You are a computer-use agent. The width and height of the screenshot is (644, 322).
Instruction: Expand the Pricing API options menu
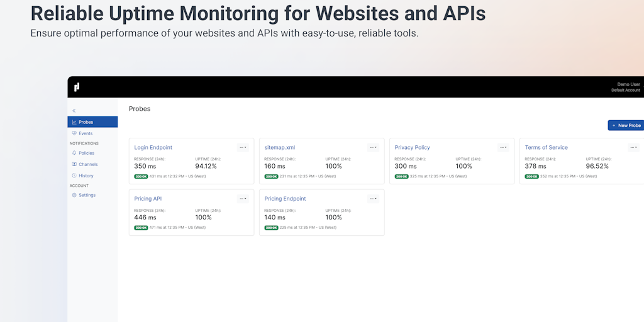coord(243,198)
